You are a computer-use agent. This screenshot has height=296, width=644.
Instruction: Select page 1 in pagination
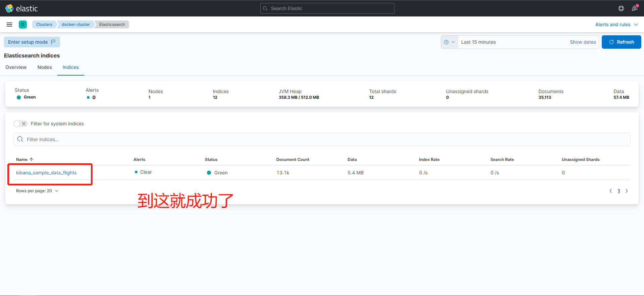pos(619,191)
